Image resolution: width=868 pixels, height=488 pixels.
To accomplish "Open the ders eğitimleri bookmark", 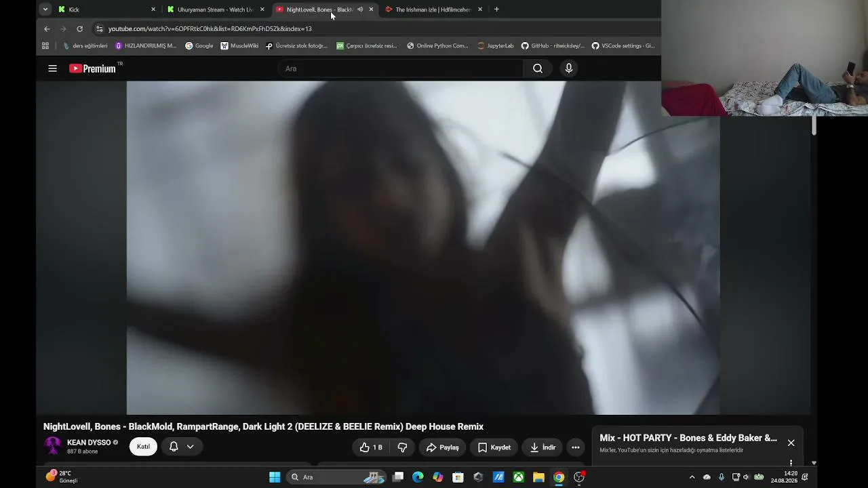I will click(x=85, y=46).
